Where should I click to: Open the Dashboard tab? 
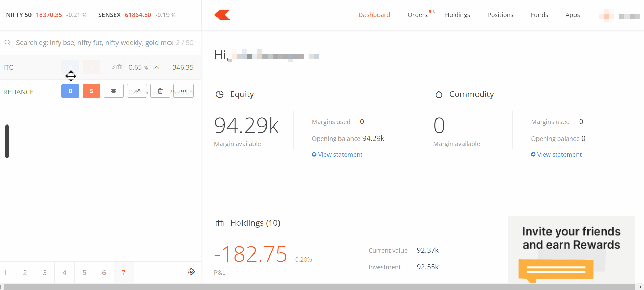tap(374, 15)
